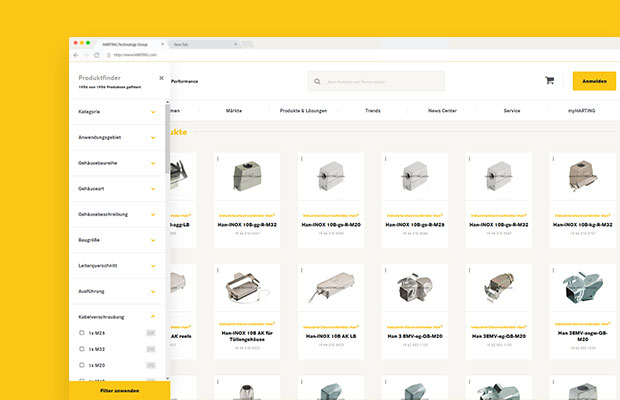Image resolution: width=620 pixels, height=400 pixels.
Task: Close the New Tab browser tab
Action: pyautogui.click(x=236, y=44)
